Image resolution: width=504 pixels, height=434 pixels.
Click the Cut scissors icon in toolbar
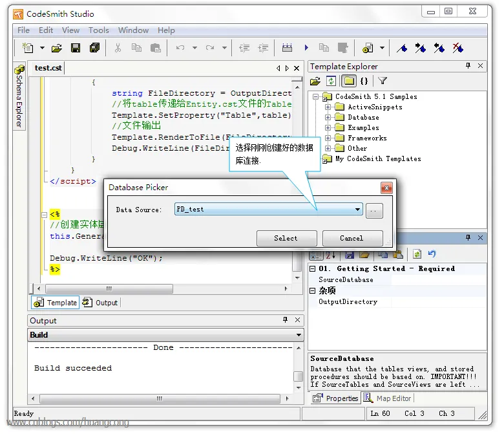(118, 48)
